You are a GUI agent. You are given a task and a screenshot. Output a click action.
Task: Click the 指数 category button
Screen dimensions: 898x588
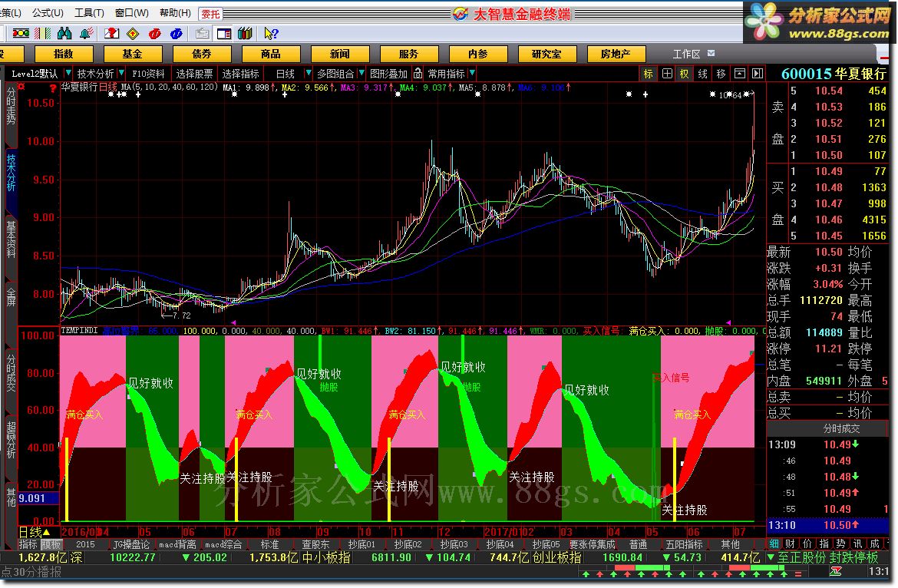[64, 54]
